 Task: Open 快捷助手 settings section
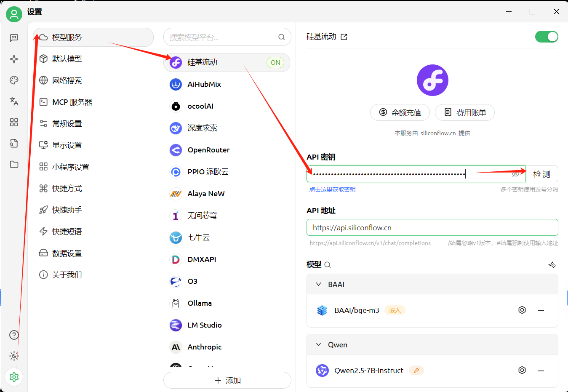[x=93, y=210]
